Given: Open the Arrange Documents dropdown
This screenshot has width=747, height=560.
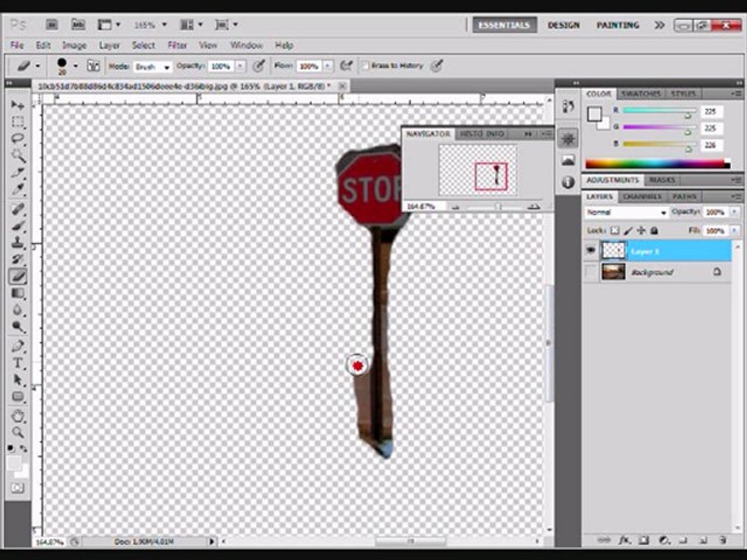Looking at the screenshot, I should [x=191, y=24].
